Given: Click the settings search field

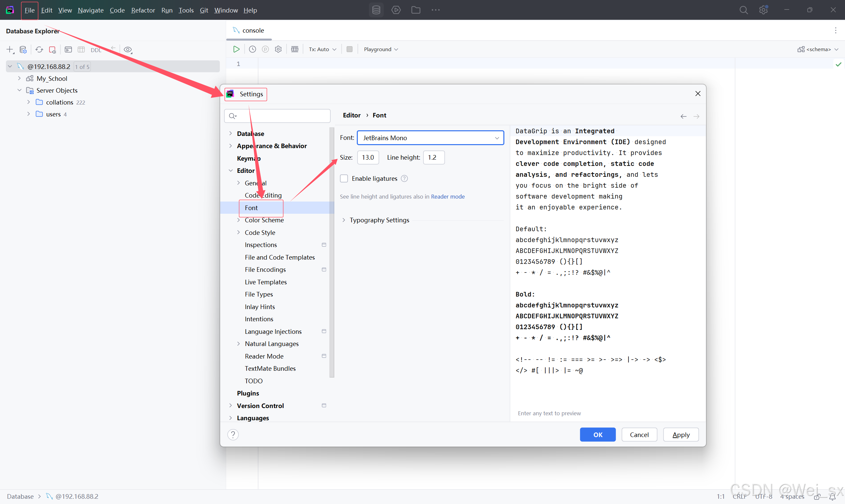Looking at the screenshot, I should 277,116.
